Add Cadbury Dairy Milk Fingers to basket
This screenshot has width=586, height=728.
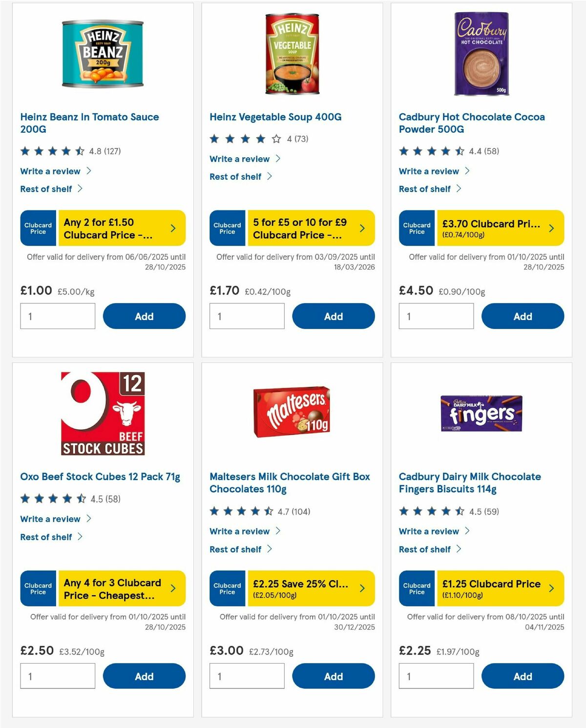point(523,676)
